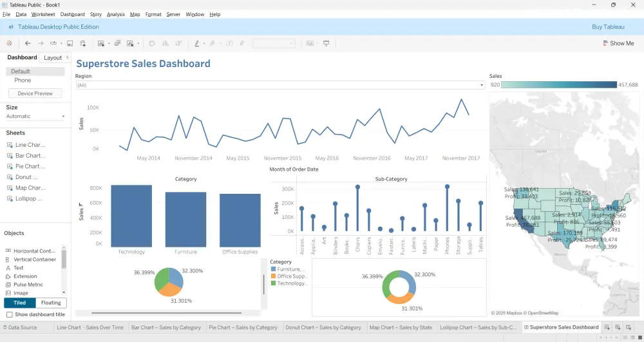Open the Highlight dropdown arrow
The height and width of the screenshot is (342, 644).
click(204, 44)
